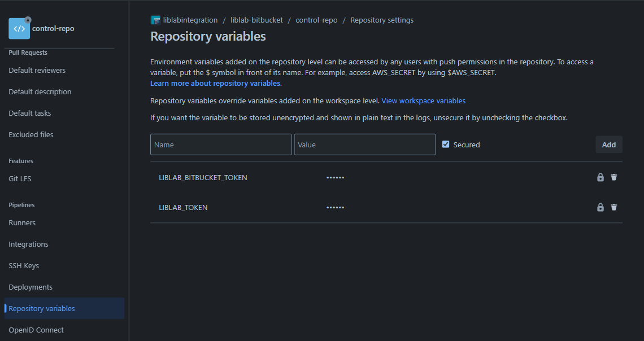Delete the LIBLAB_TOKEN variable via trash icon
Viewport: 644px width, 341px height.
tap(614, 207)
